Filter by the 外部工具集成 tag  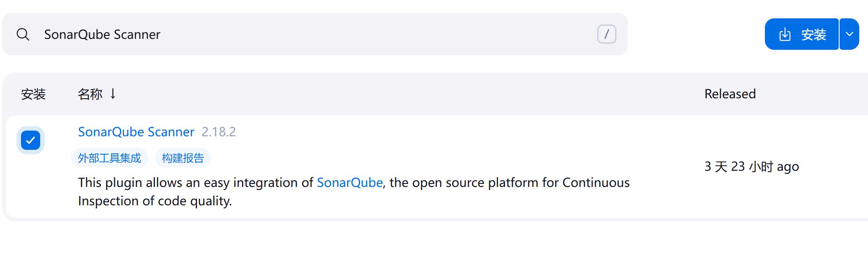tap(109, 158)
